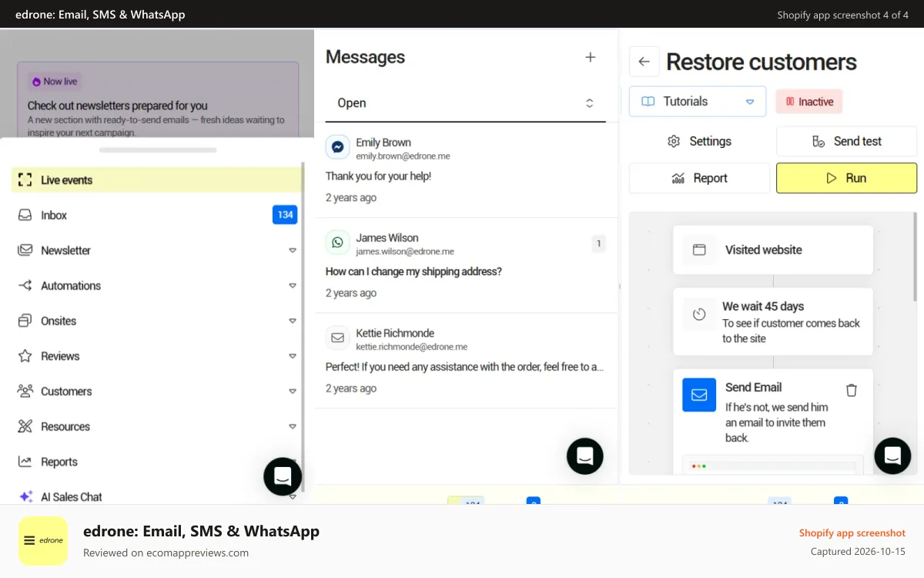This screenshot has height=578, width=924.
Task: Open the Tutorials dropdown
Action: 698,101
